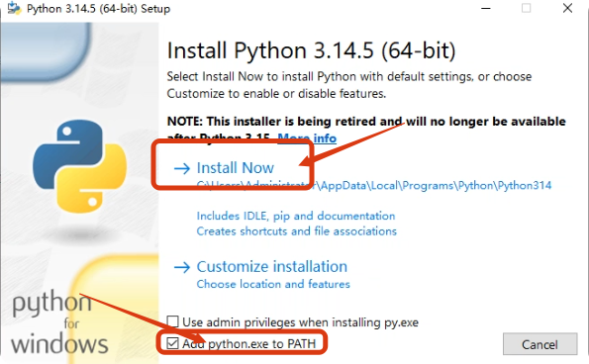The image size is (589, 364).
Task: Cancel the Python setup
Action: (540, 344)
